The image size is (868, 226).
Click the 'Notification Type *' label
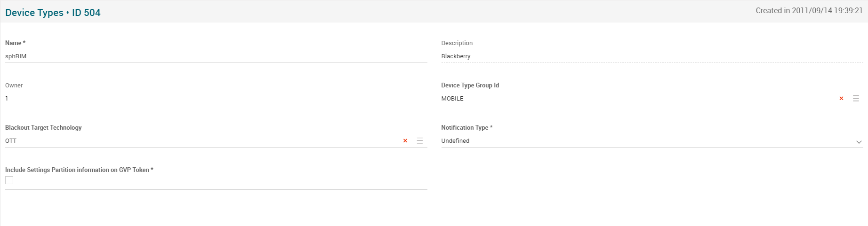[x=466, y=128]
